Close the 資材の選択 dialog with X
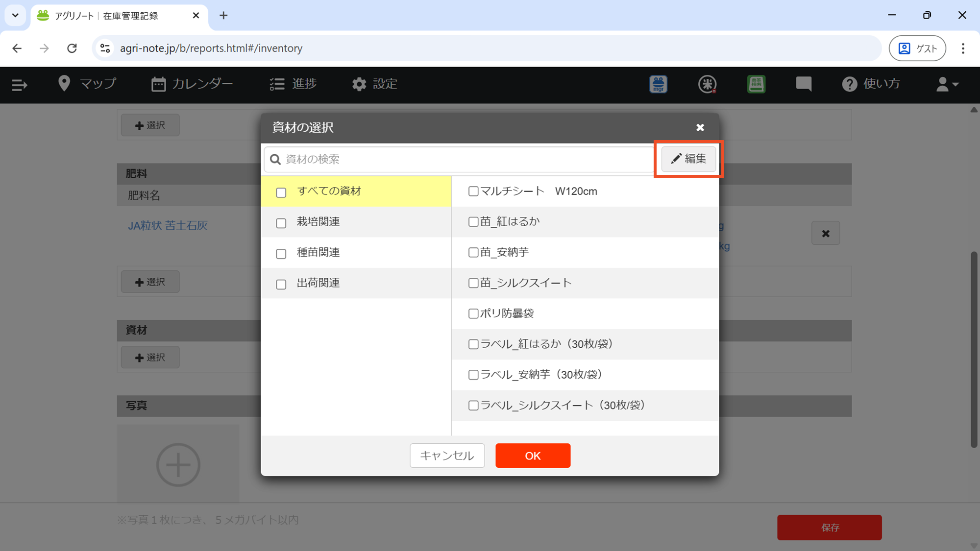 [700, 127]
